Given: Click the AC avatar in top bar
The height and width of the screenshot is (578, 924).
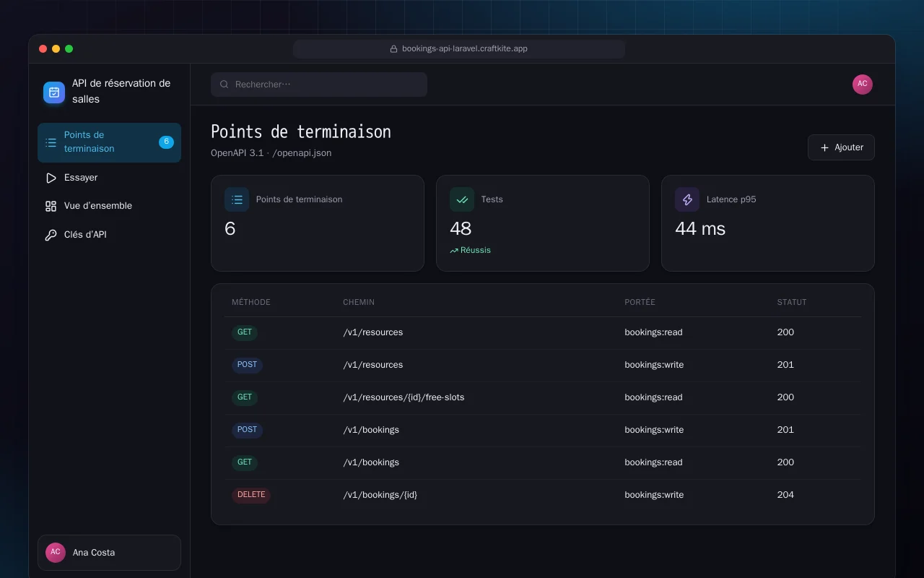Looking at the screenshot, I should pyautogui.click(x=863, y=85).
